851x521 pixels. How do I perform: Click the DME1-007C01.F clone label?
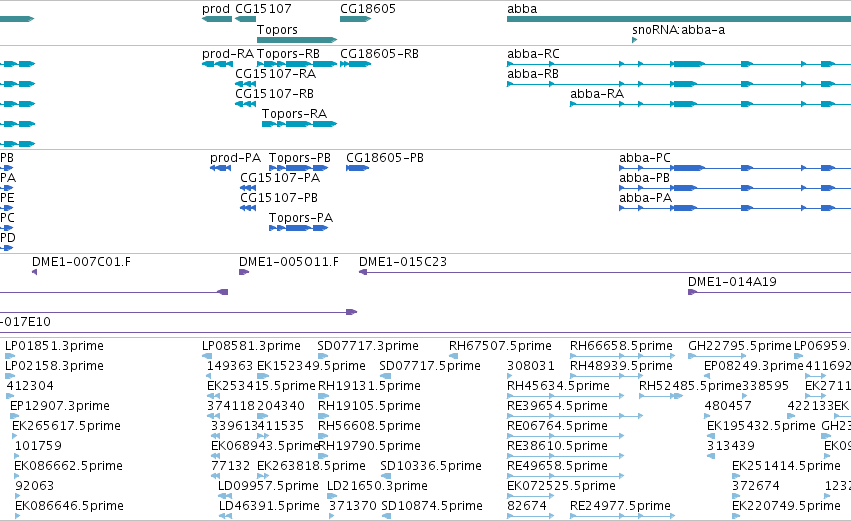[81, 262]
